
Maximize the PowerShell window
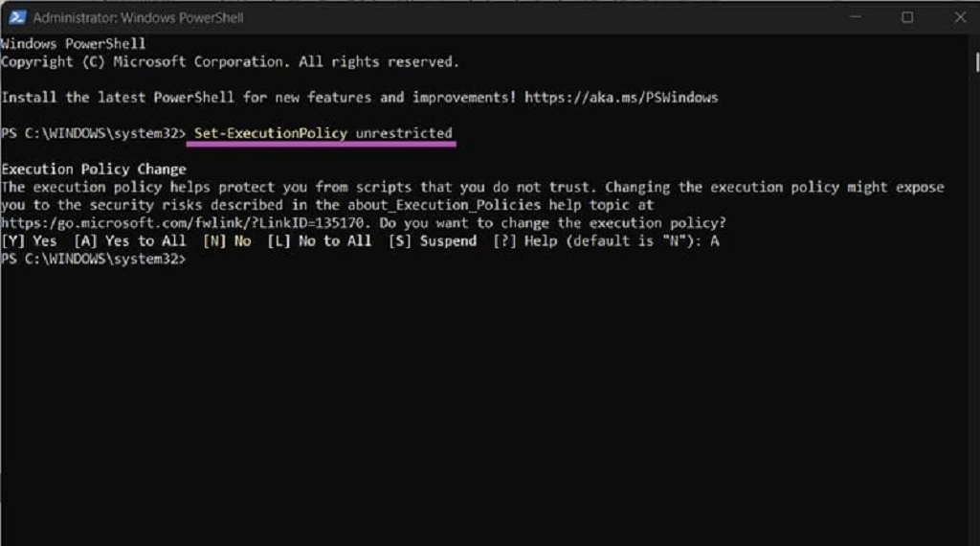pos(906,17)
